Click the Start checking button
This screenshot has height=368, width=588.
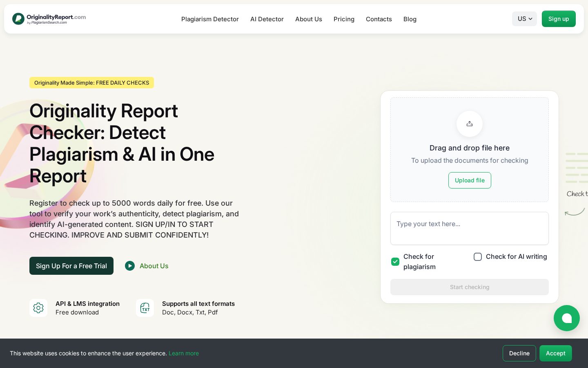(470, 287)
